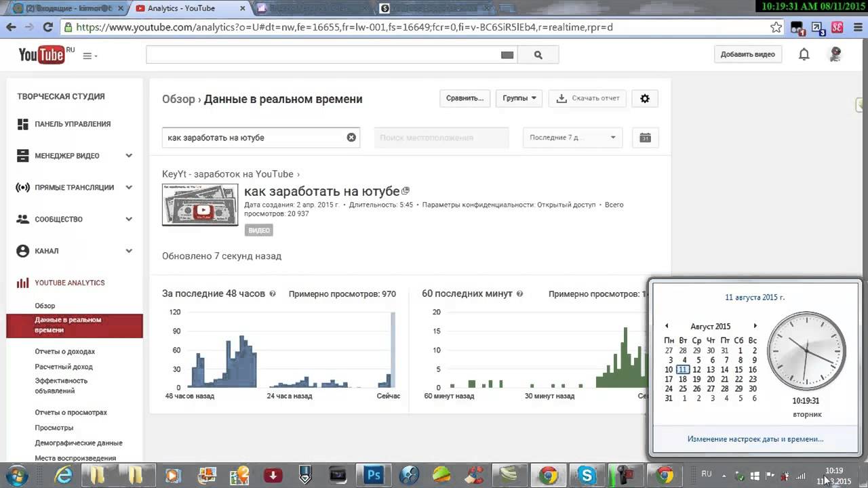The image size is (868, 488).
Task: Bookmark page with star icon
Action: pyautogui.click(x=776, y=28)
